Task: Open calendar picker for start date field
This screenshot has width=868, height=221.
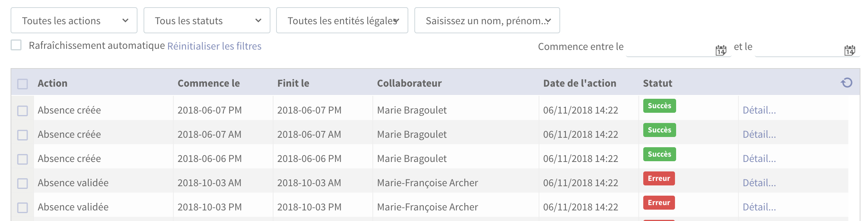Action: (721, 50)
